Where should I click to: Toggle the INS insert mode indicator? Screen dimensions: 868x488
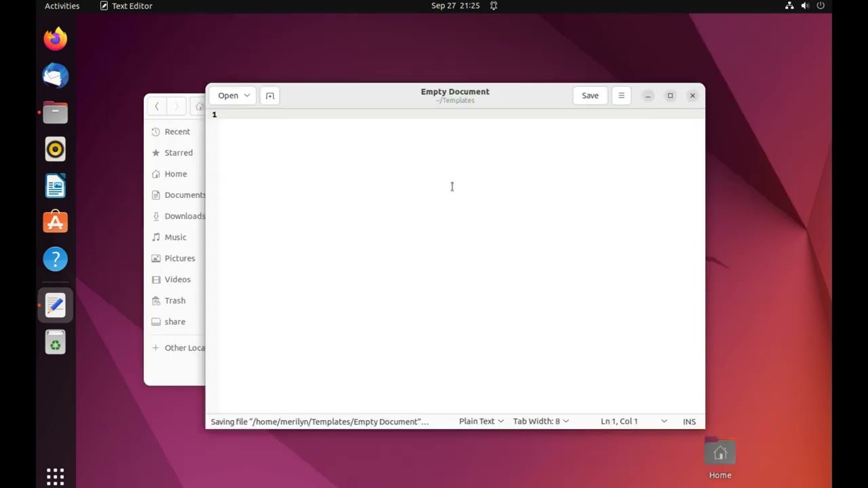click(689, 422)
